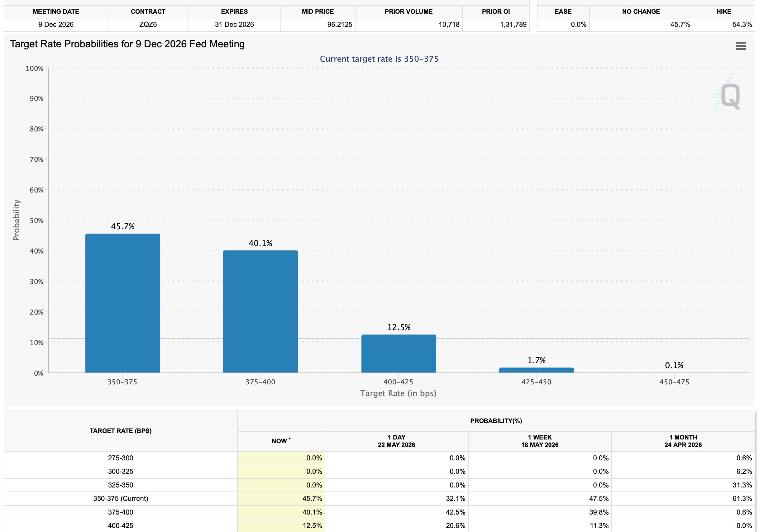Click the 325-350 target rate row

click(380, 485)
